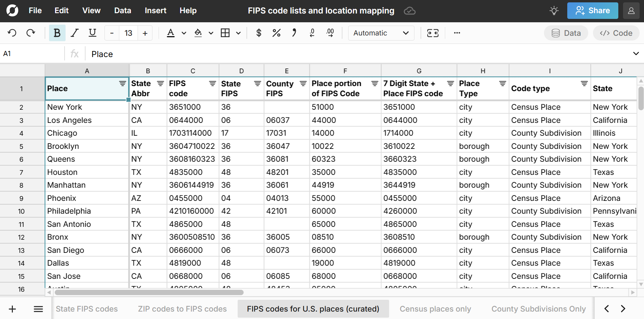Viewport: 644px width, 319px height.
Task: Click the decrease decimal places icon
Action: [x=312, y=33]
